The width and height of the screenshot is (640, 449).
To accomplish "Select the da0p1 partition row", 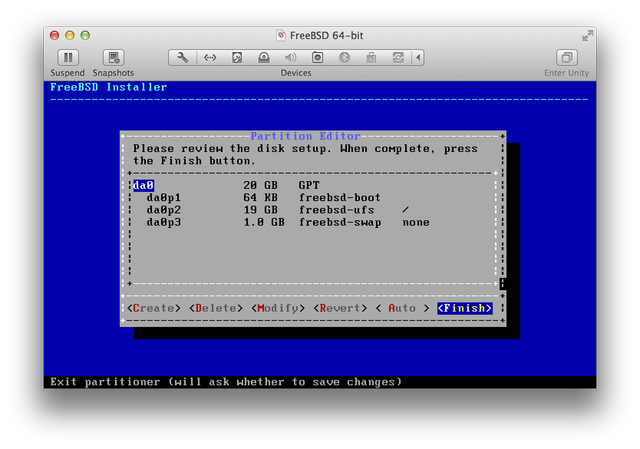I will point(312,198).
